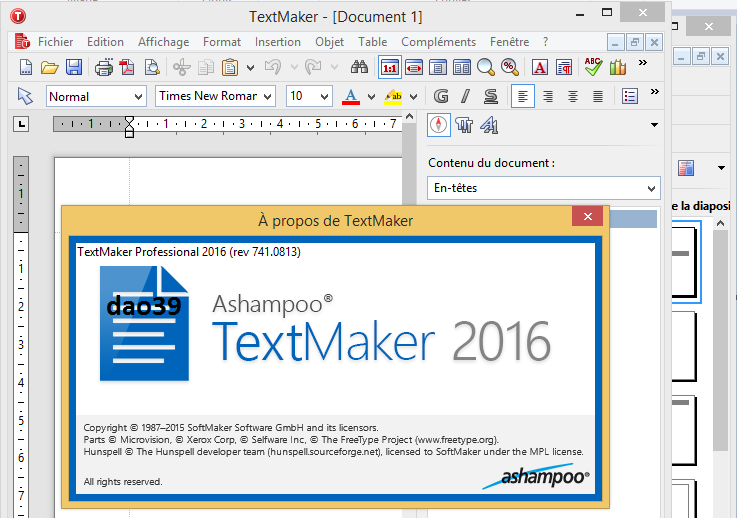The width and height of the screenshot is (737, 518).
Task: Open the Affichage menu
Action: [x=163, y=42]
